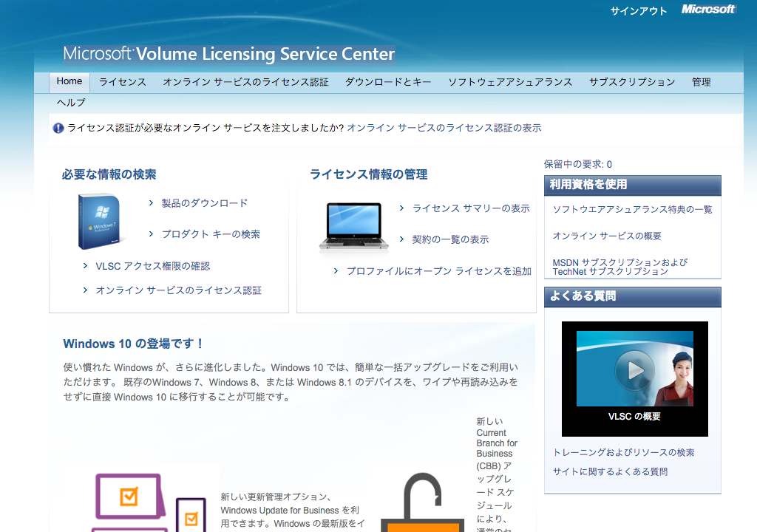Open オンライン サービスのライセンス認証の表示 link
This screenshot has width=757, height=532.
(x=444, y=128)
